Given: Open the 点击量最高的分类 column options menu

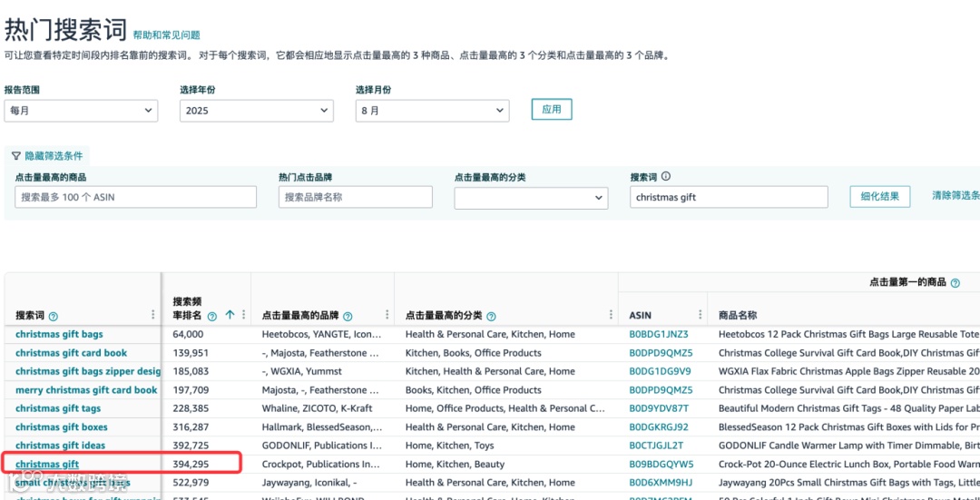Looking at the screenshot, I should tap(611, 315).
